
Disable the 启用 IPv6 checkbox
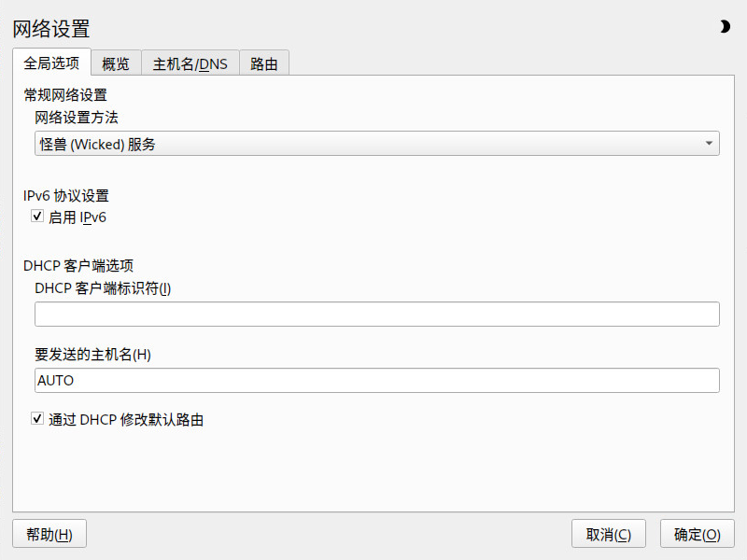(38, 217)
